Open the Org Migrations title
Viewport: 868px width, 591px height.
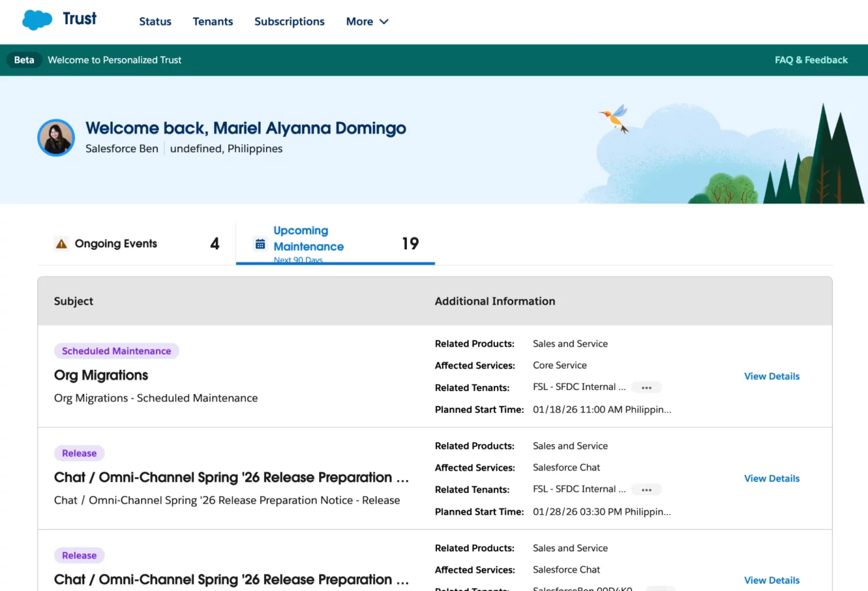(101, 376)
